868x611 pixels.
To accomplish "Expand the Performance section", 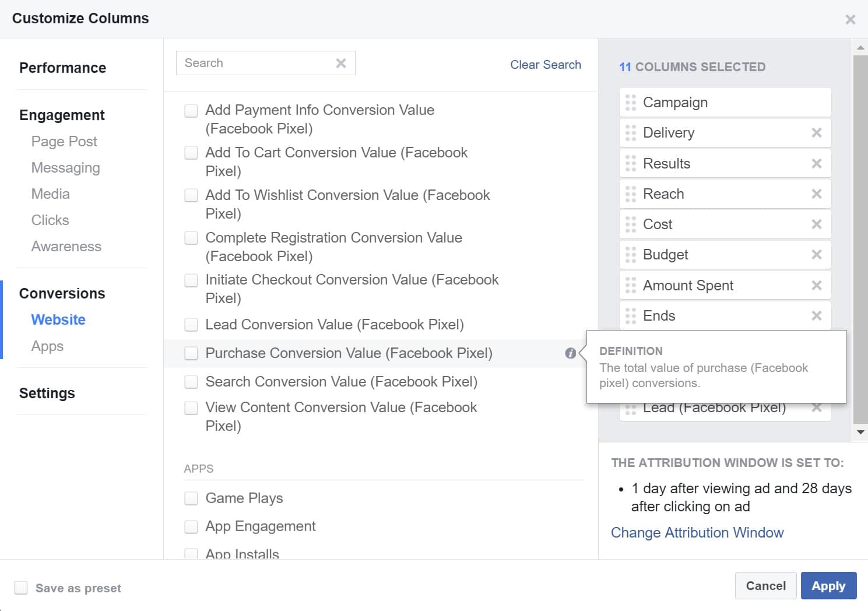I will click(62, 68).
